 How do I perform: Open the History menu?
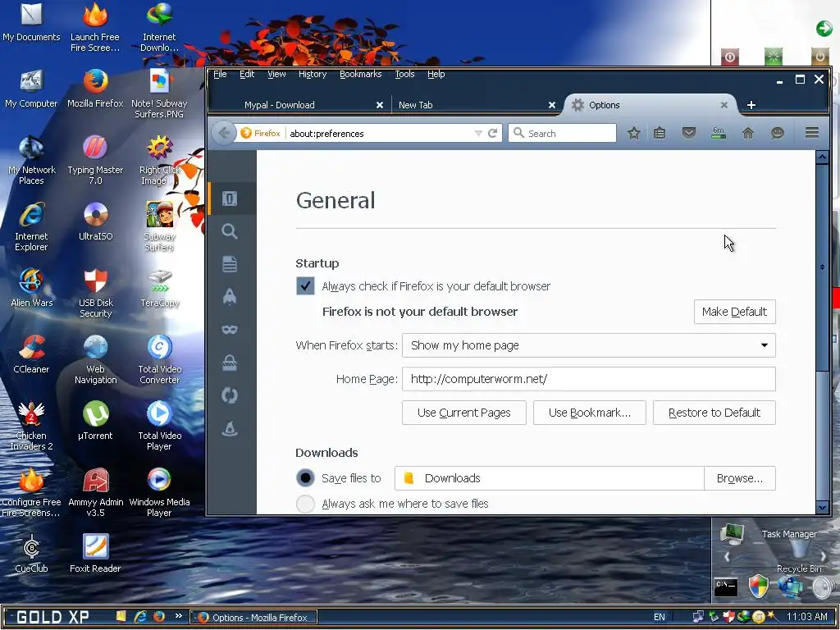pos(313,74)
